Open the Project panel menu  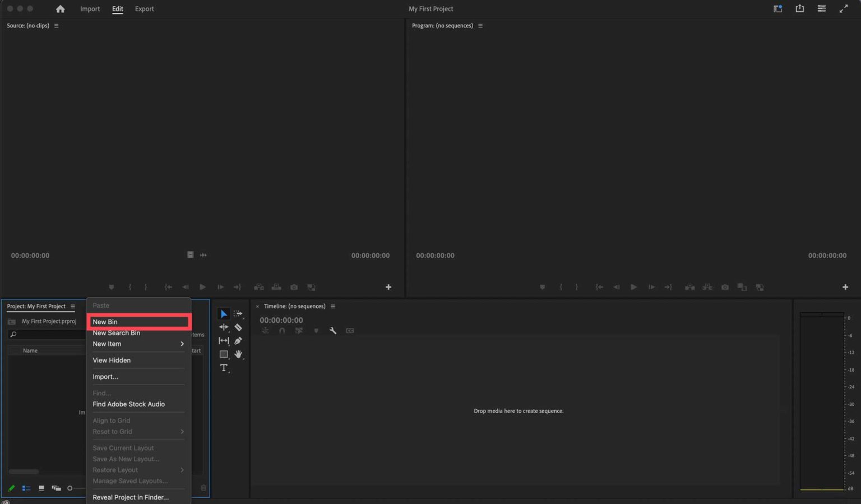click(x=73, y=306)
